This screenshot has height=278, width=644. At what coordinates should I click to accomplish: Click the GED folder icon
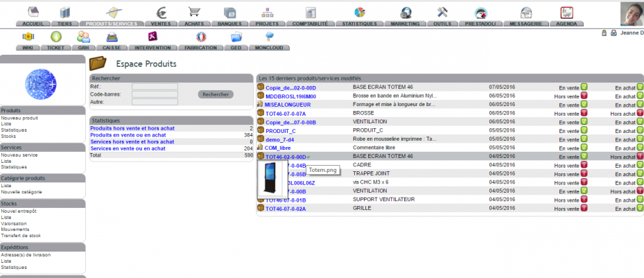tap(236, 37)
